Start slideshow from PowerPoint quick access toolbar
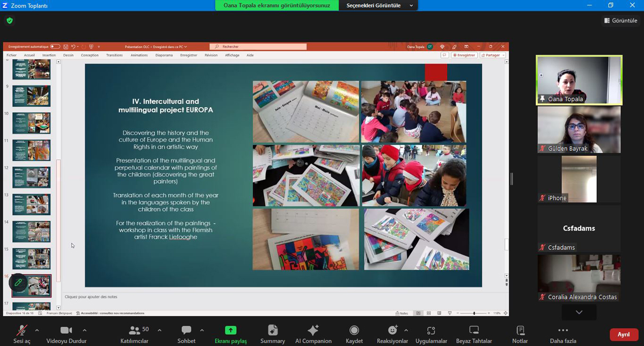Screen dimensions: 644x346 (91, 47)
